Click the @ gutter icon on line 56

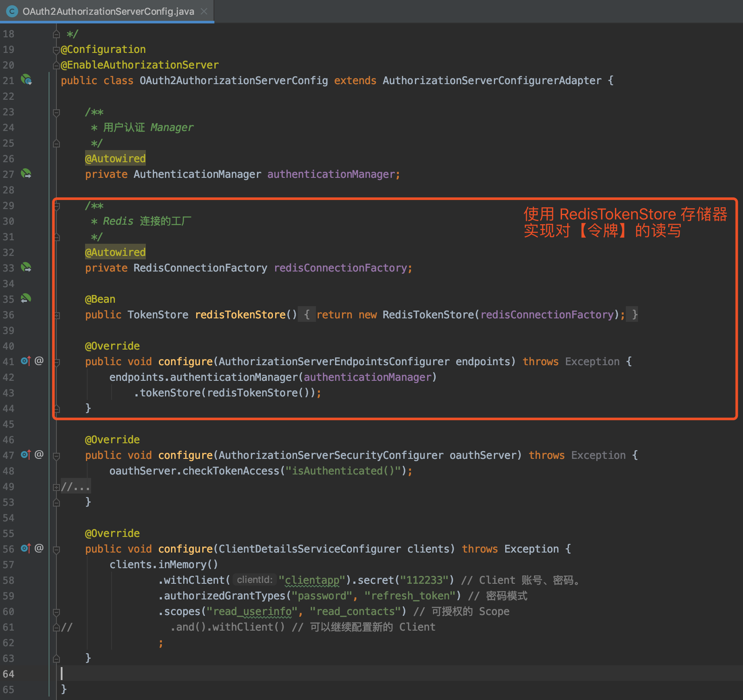click(x=39, y=548)
